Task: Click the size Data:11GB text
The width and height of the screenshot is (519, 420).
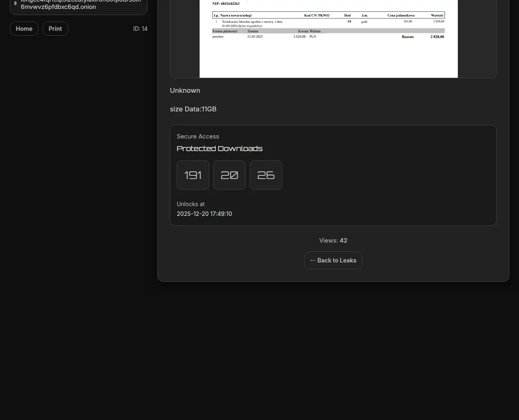Action: tap(193, 109)
